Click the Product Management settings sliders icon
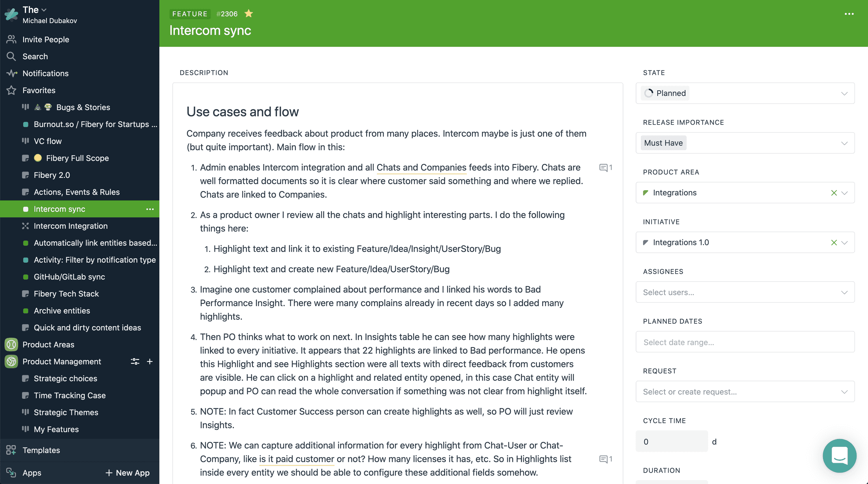 [135, 361]
